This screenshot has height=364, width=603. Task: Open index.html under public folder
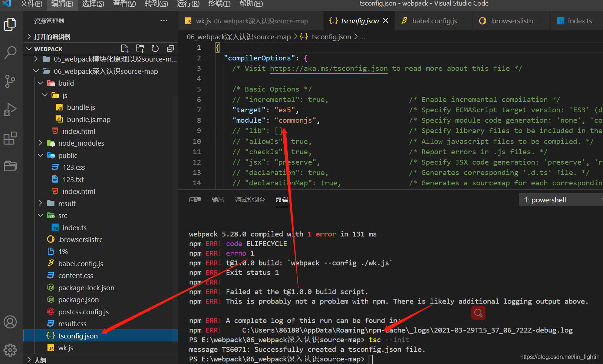tap(79, 191)
